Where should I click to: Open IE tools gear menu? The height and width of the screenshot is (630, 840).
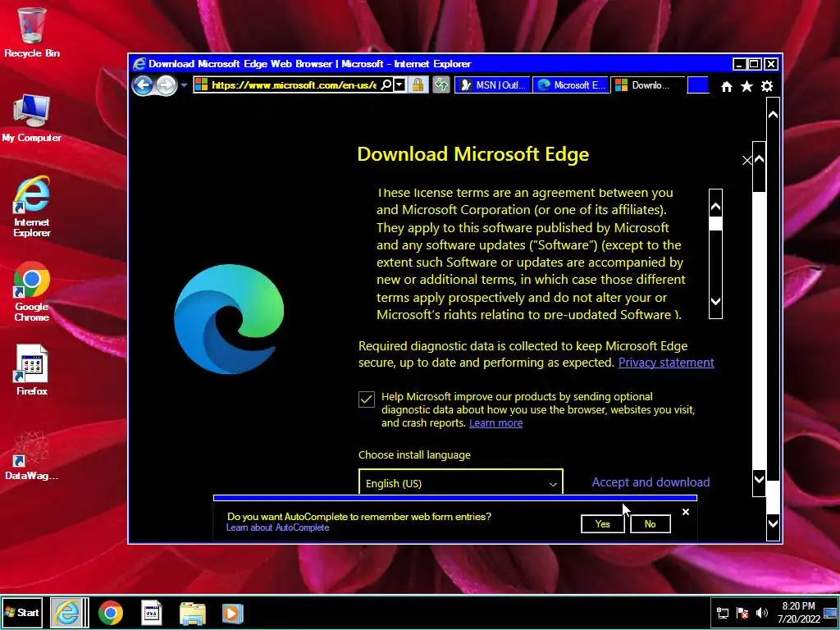click(x=767, y=86)
